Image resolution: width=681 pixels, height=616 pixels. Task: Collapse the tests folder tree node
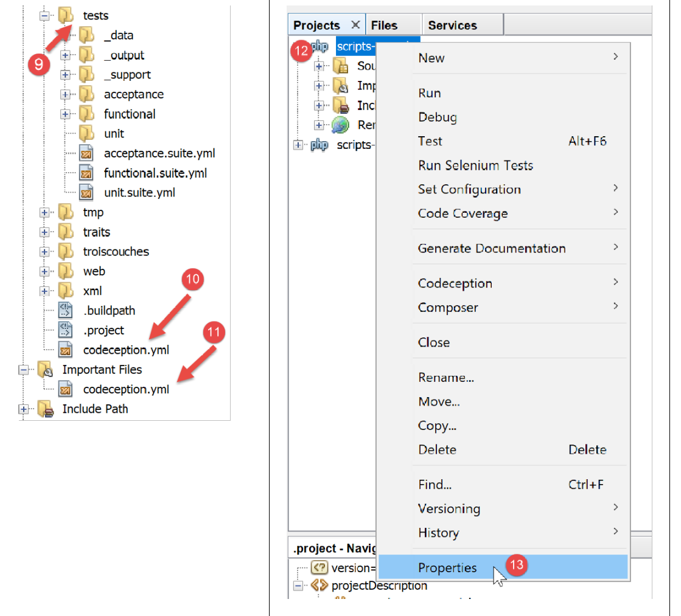click(44, 16)
